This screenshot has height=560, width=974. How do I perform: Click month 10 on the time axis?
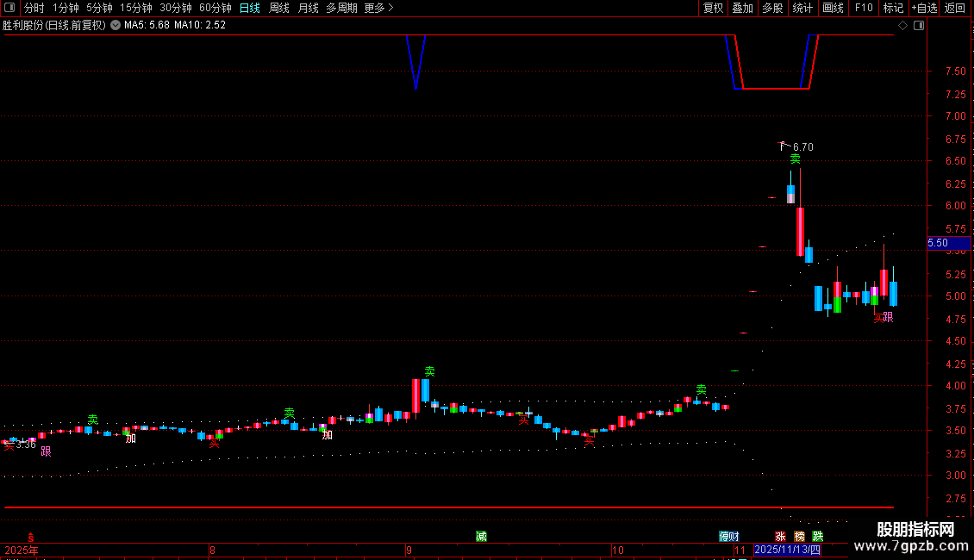[617, 551]
